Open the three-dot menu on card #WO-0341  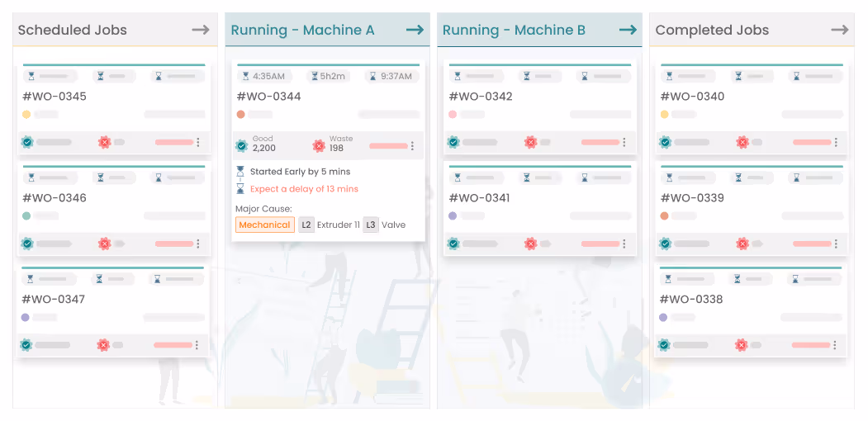(x=624, y=244)
